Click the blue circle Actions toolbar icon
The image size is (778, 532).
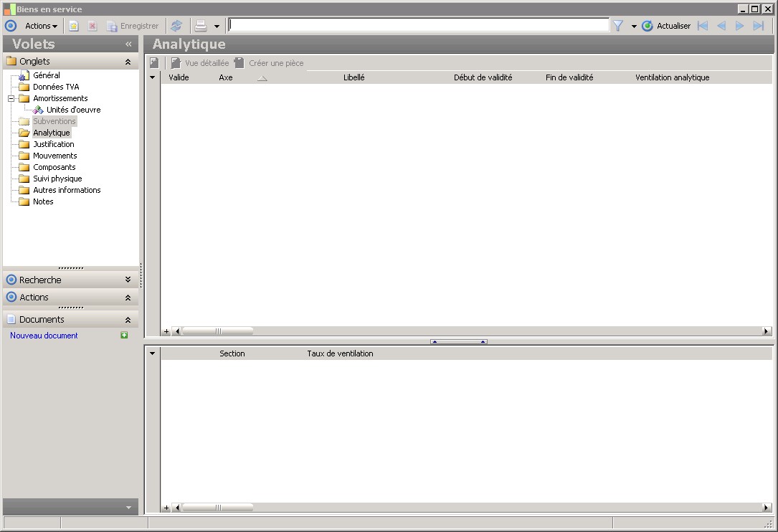tap(11, 26)
